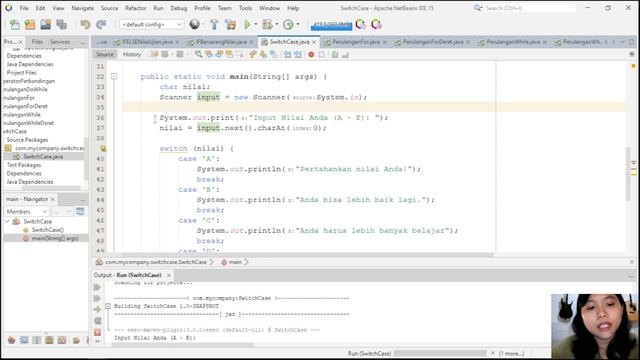The width and height of the screenshot is (640, 360).
Task: Switch to the Files tab
Action: (x=37, y=42)
